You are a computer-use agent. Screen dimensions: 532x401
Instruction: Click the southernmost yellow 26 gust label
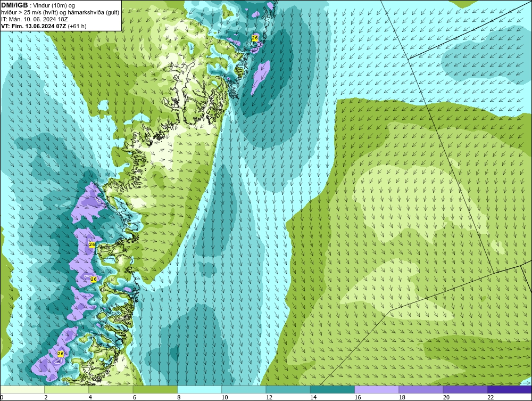coord(61,354)
